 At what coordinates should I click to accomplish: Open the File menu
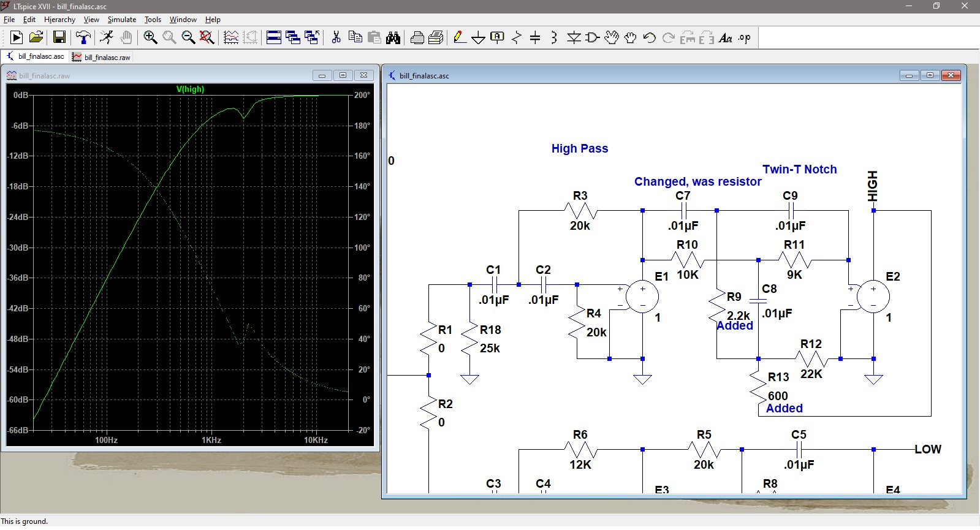point(9,20)
